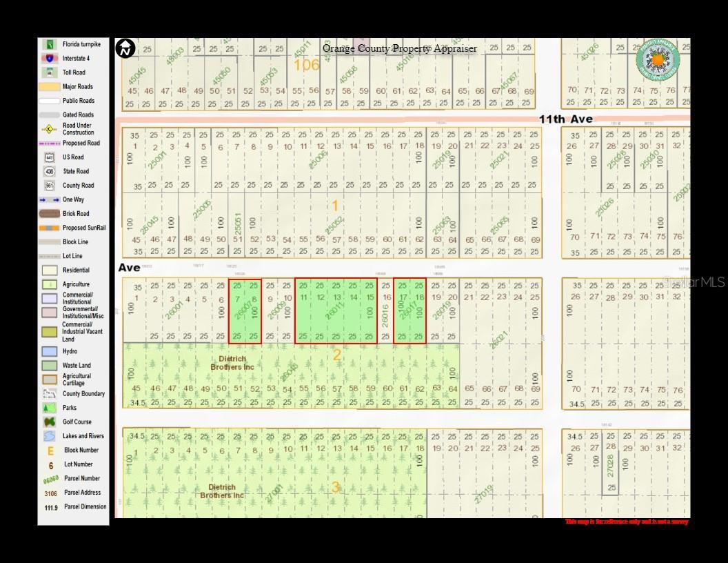Click the Golf Course legend icon
Image resolution: width=728 pixels, height=563 pixels.
tap(50, 422)
